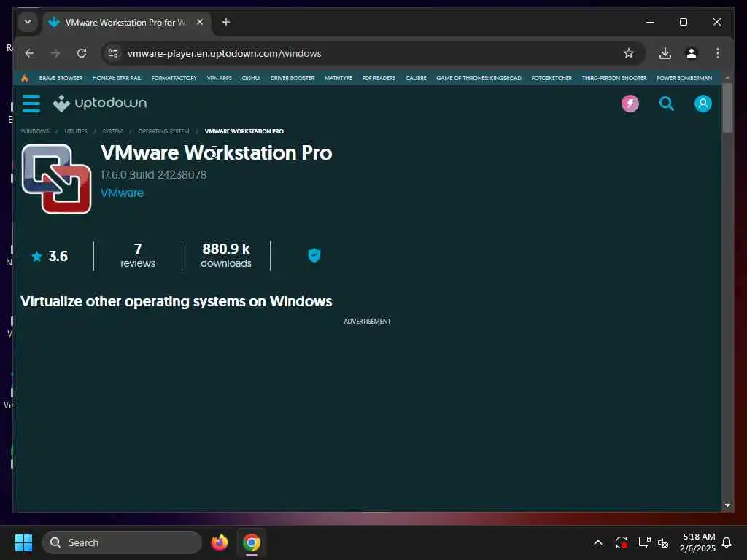Open the Chrome profile icon
Viewport: 747px width, 560px height.
tap(692, 53)
